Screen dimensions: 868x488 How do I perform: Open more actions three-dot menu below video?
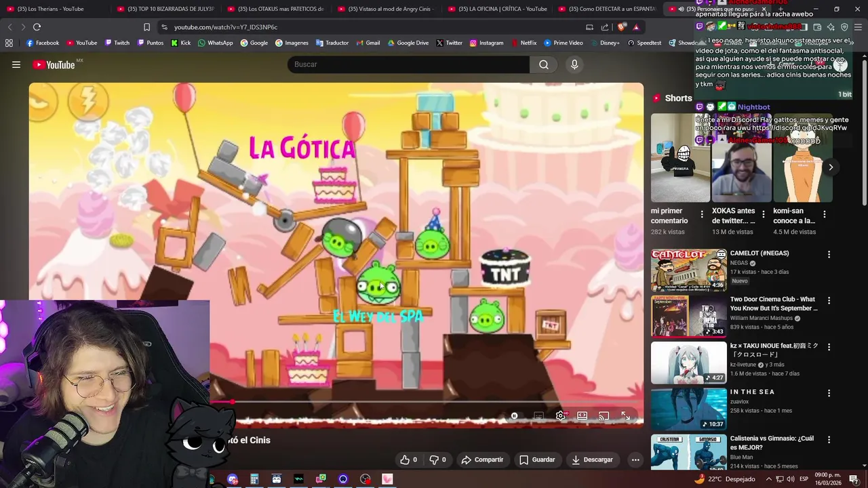click(x=635, y=460)
